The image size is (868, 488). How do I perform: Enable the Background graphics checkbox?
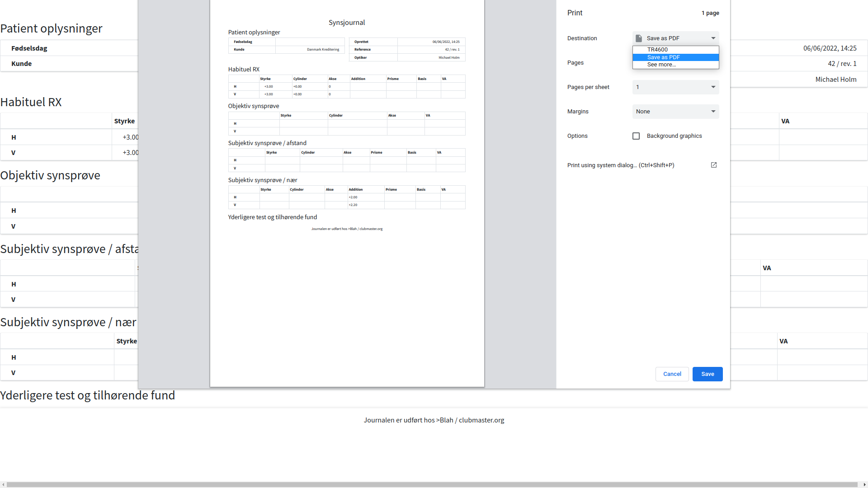(x=636, y=136)
